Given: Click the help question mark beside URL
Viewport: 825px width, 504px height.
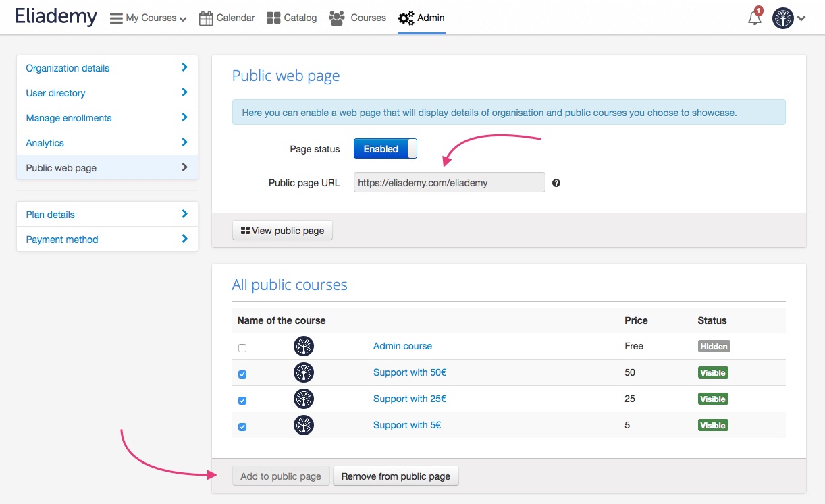Looking at the screenshot, I should point(556,183).
